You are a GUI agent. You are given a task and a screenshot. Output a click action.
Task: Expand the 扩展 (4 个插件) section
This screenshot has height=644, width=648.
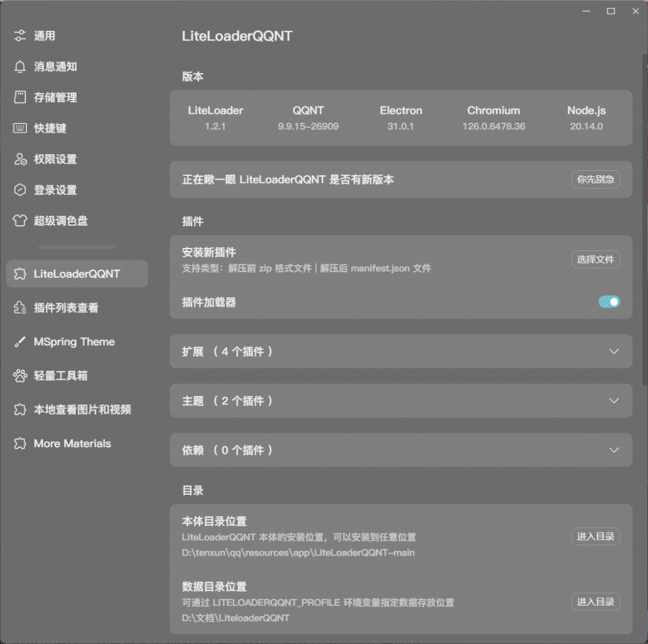click(x=401, y=351)
